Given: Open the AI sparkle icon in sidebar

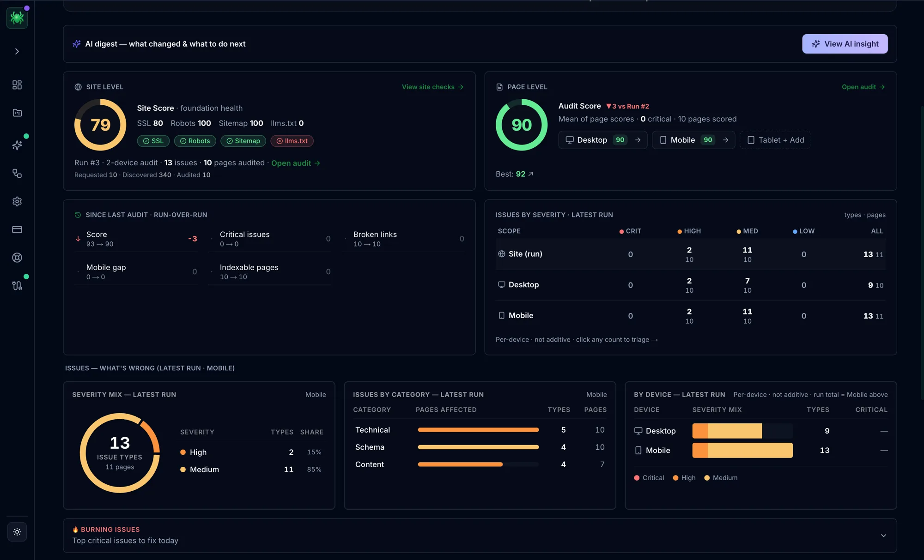Looking at the screenshot, I should (17, 145).
